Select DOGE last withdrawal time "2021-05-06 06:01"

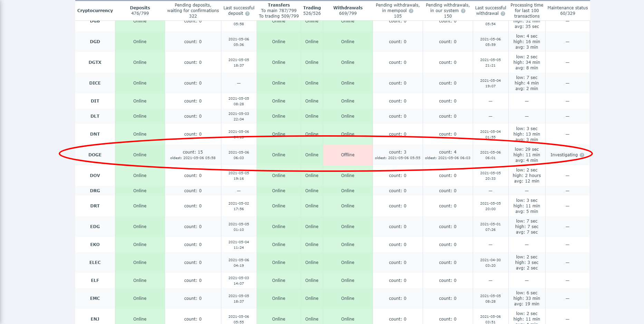tap(490, 155)
